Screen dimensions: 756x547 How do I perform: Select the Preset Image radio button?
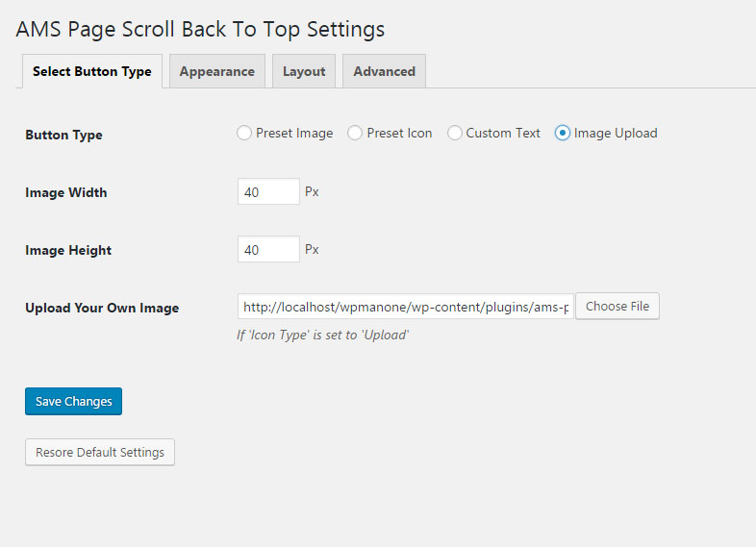[x=244, y=133]
